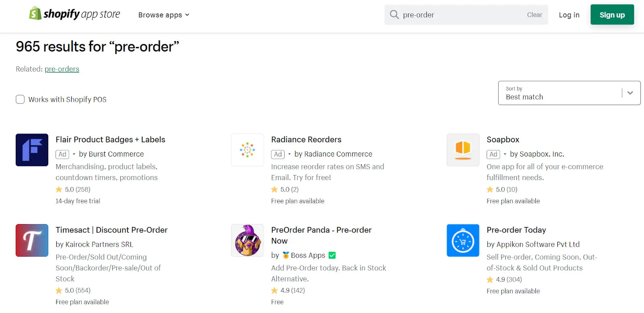Screen dimensions: 644x313
Task: Click Ad badge on Flair Product Badges
Action: (x=62, y=154)
